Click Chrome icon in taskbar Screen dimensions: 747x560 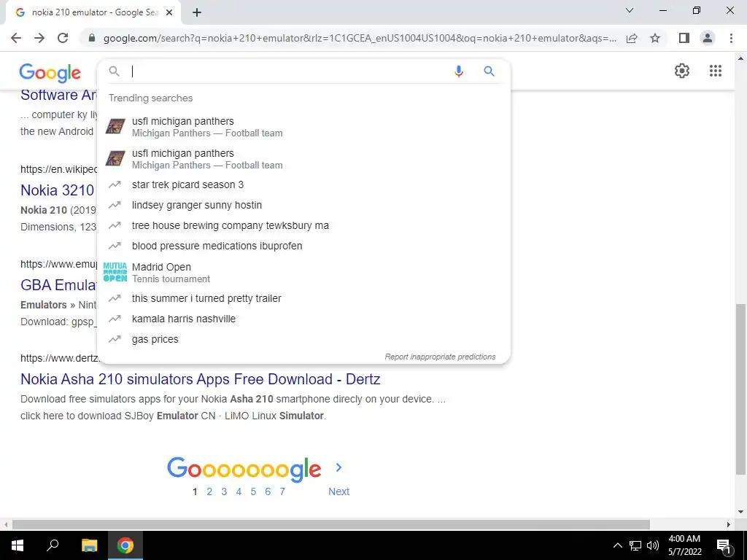tap(125, 545)
